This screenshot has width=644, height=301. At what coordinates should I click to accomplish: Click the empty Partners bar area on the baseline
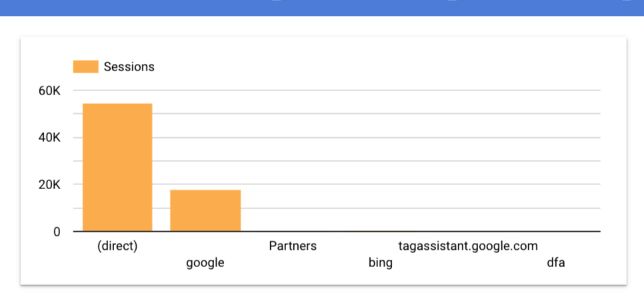point(293,230)
